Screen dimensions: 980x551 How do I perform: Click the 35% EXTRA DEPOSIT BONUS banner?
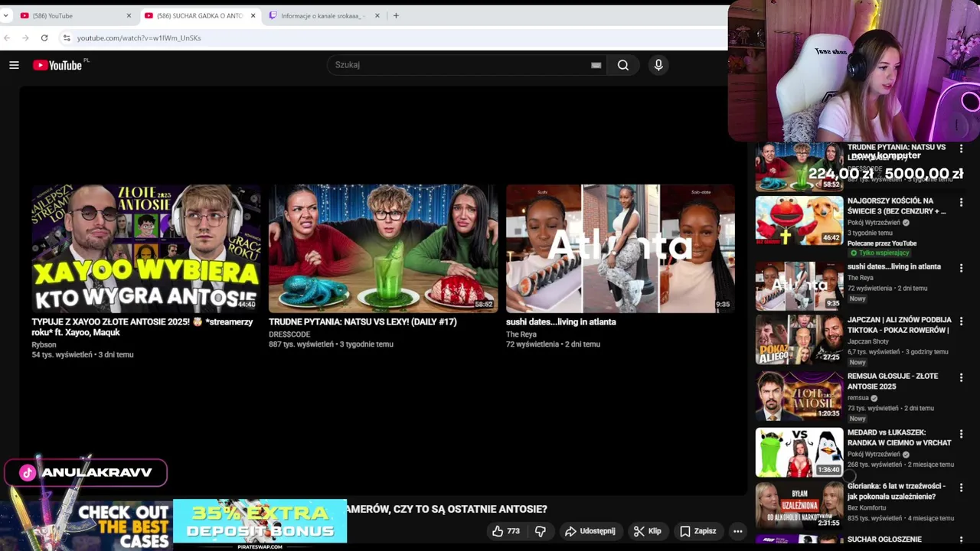[260, 521]
